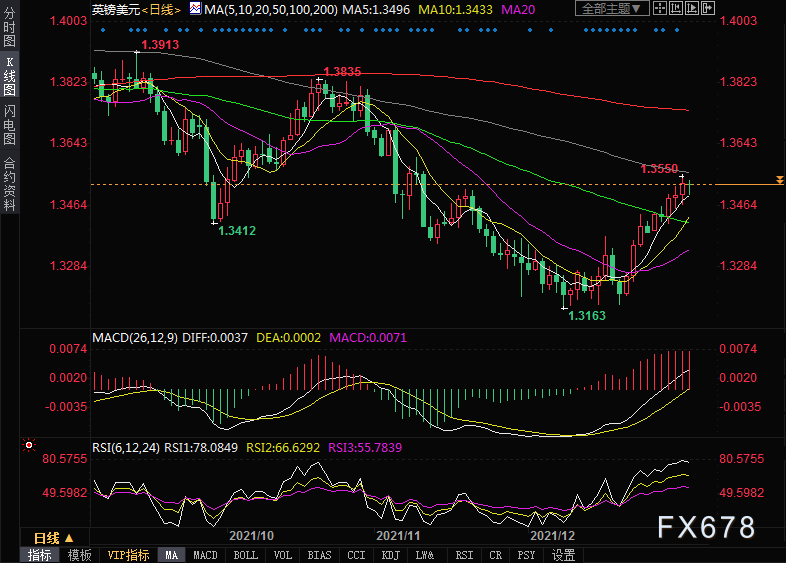Select the LW& indicator button
This screenshot has height=563, width=786.
click(425, 555)
